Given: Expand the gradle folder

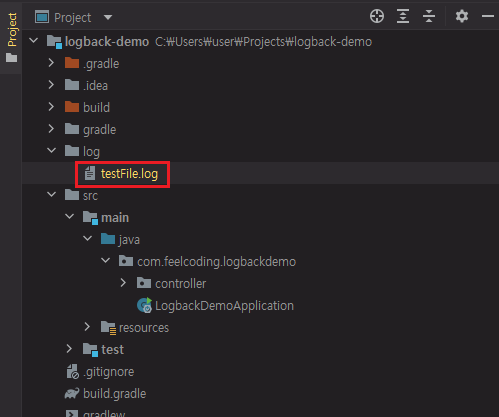Looking at the screenshot, I should tap(51, 129).
